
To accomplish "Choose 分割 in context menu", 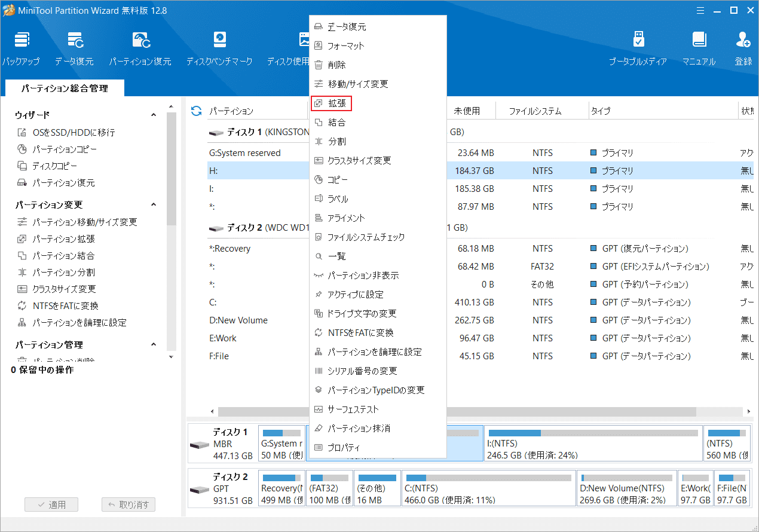I will pyautogui.click(x=378, y=142).
